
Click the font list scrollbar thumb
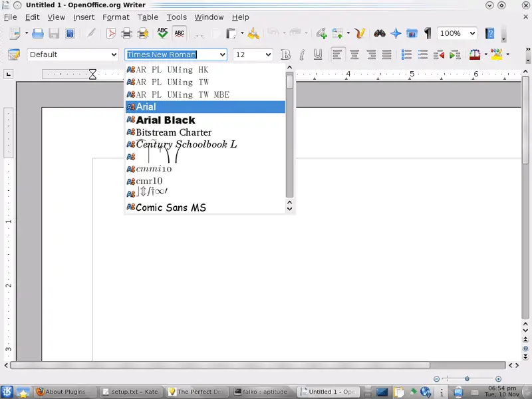pos(289,81)
